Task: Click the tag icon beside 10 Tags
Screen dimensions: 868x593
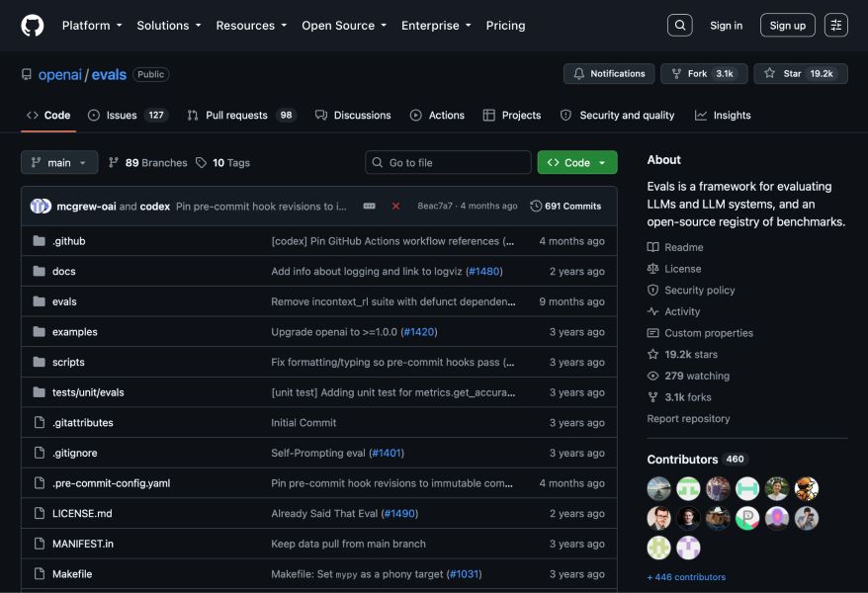Action: point(201,163)
